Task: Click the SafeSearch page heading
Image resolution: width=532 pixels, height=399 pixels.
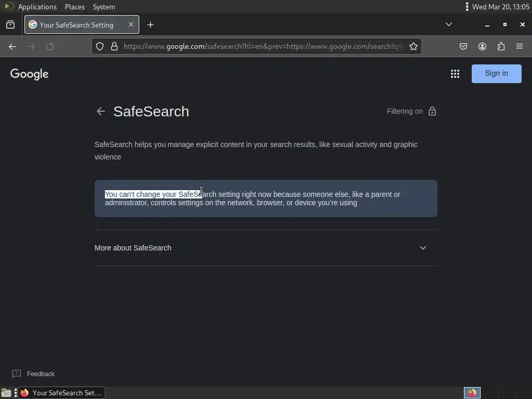Action: tap(151, 112)
